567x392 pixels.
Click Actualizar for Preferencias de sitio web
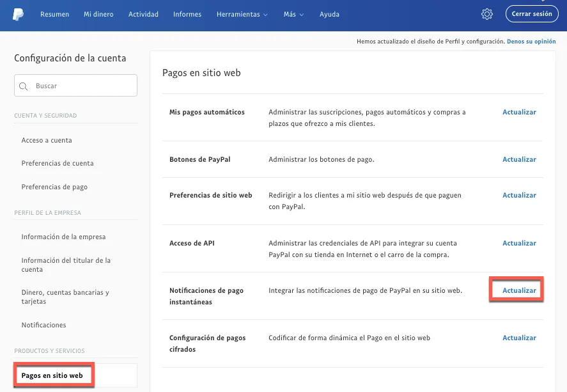click(519, 195)
